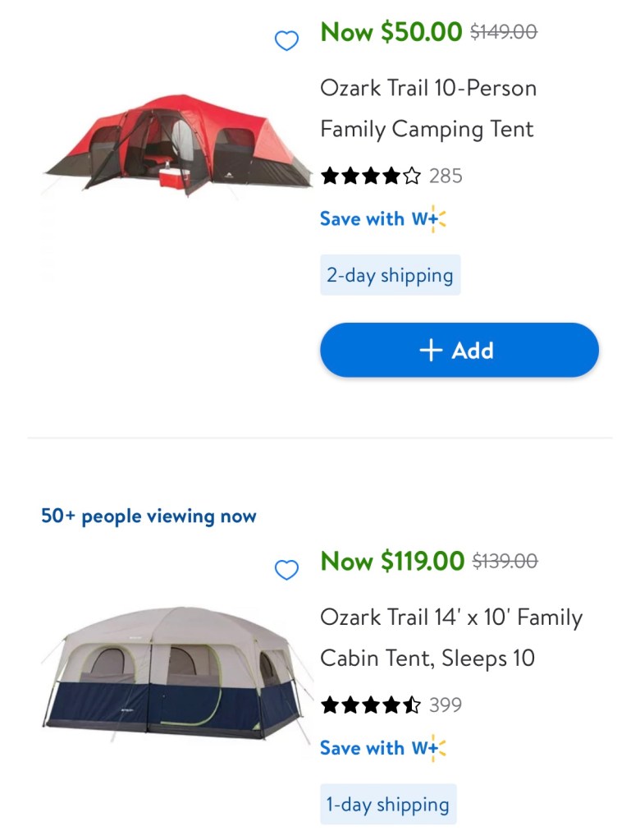The width and height of the screenshot is (640, 840).
Task: View the 285 reviews count
Action: (446, 176)
